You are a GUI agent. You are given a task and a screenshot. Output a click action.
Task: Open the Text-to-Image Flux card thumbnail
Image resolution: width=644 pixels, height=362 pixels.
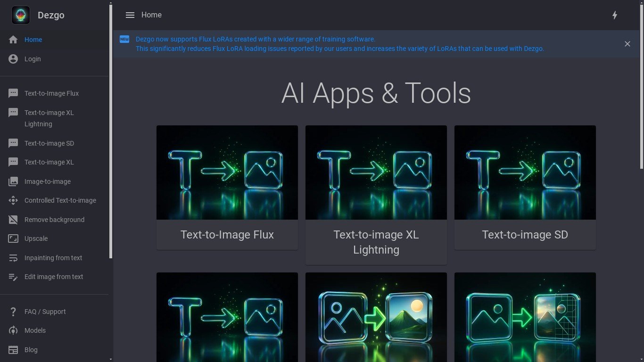pyautogui.click(x=227, y=173)
